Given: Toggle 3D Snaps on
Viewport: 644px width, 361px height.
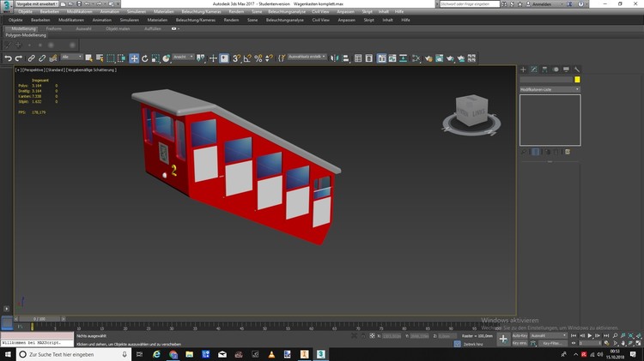Looking at the screenshot, I should (237, 58).
